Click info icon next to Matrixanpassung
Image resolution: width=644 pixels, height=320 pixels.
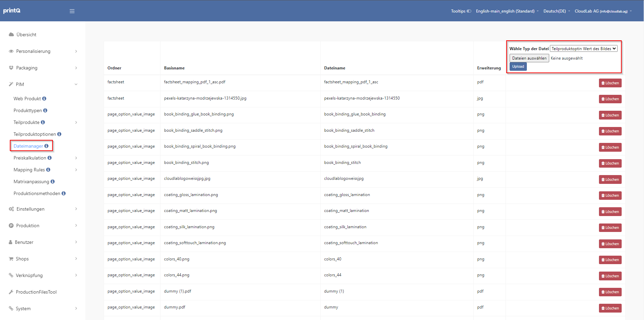[x=52, y=182]
